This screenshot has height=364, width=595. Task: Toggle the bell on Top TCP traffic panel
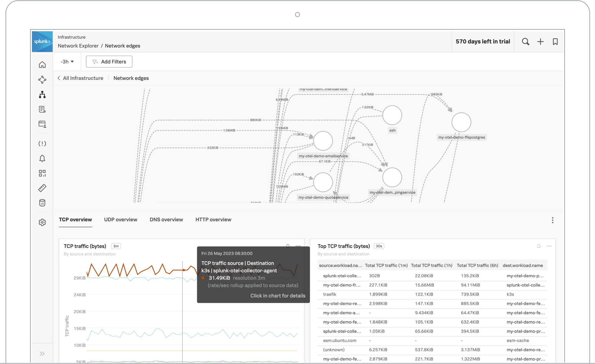539,246
